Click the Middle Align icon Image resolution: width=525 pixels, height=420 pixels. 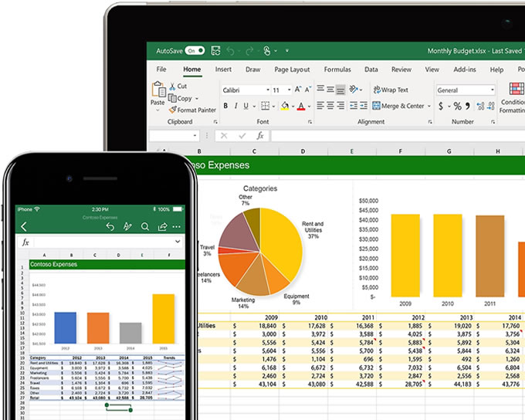pos(330,89)
